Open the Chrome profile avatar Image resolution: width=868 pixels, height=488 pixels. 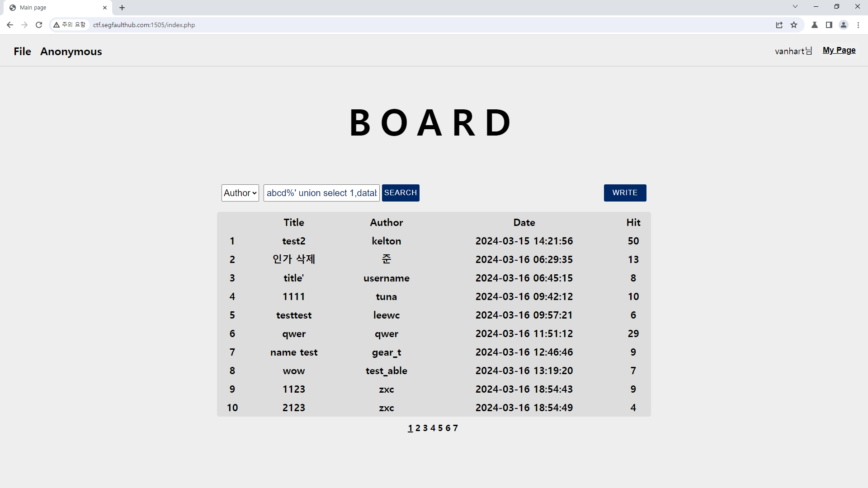[844, 25]
